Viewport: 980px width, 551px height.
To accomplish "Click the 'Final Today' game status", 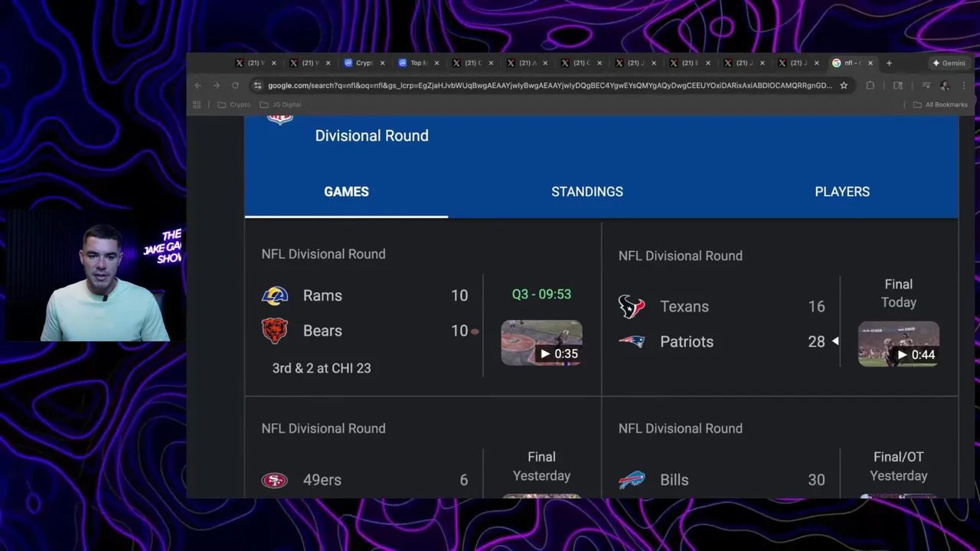I will [x=899, y=293].
